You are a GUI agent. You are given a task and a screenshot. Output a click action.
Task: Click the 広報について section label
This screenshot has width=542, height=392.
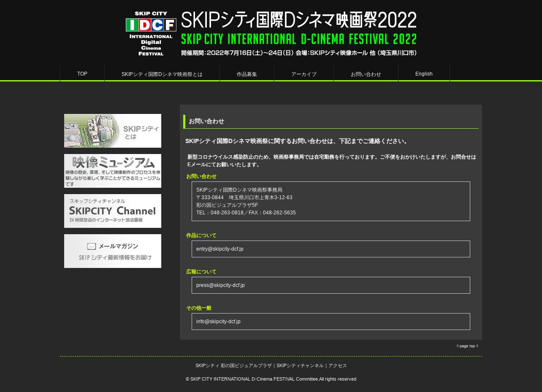pos(201,272)
